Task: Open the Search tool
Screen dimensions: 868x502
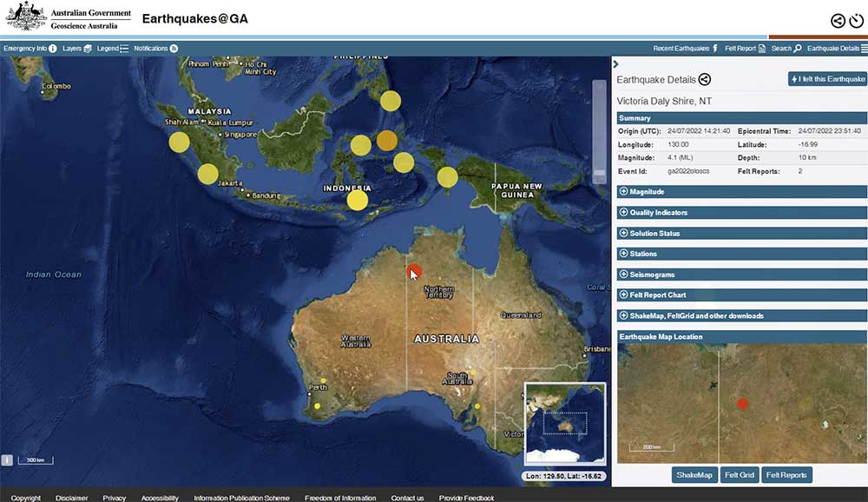Action: [x=786, y=49]
